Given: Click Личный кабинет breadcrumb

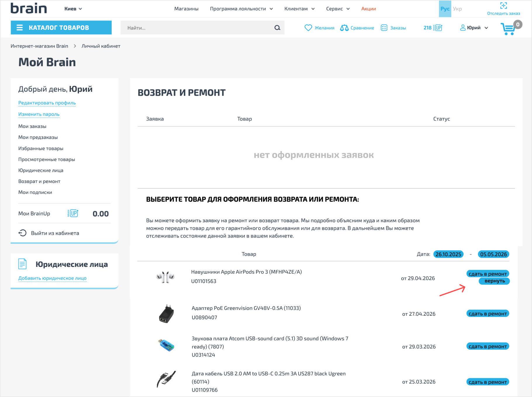Looking at the screenshot, I should pyautogui.click(x=101, y=46).
